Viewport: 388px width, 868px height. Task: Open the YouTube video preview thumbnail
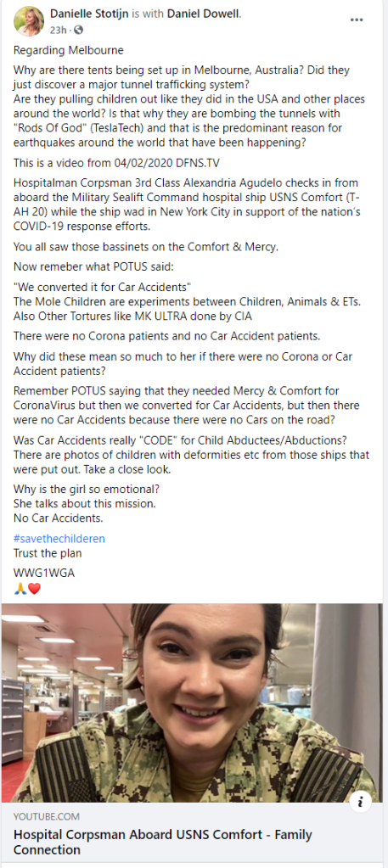tap(192, 703)
